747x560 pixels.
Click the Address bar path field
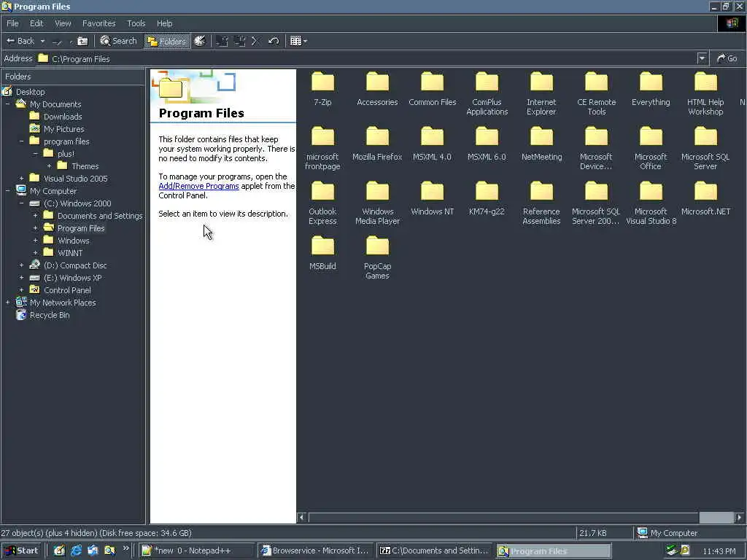(366, 58)
